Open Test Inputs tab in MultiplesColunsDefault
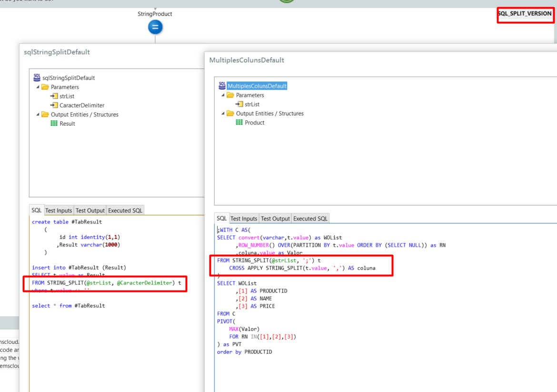 pyautogui.click(x=244, y=219)
